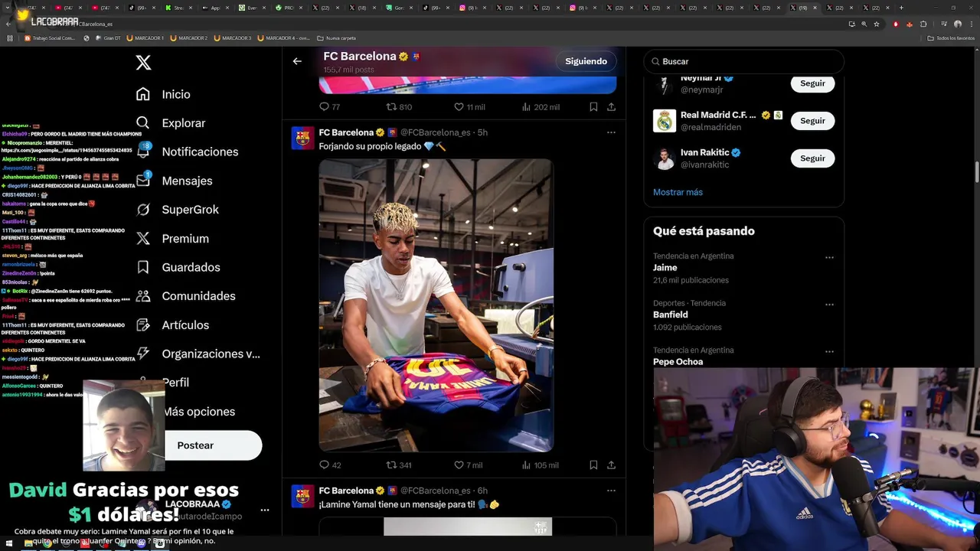Open the player photo in the post

point(436,305)
